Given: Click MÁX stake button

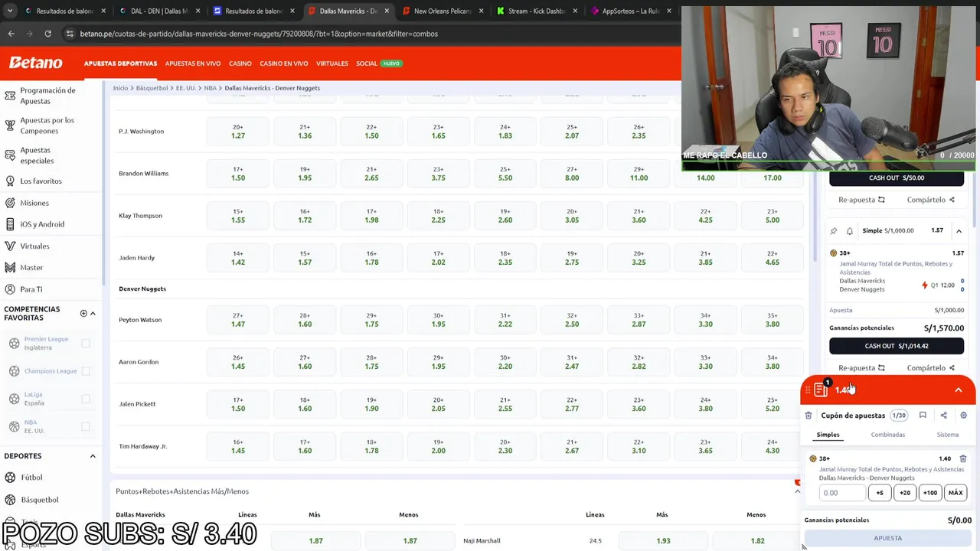Looking at the screenshot, I should tap(955, 493).
